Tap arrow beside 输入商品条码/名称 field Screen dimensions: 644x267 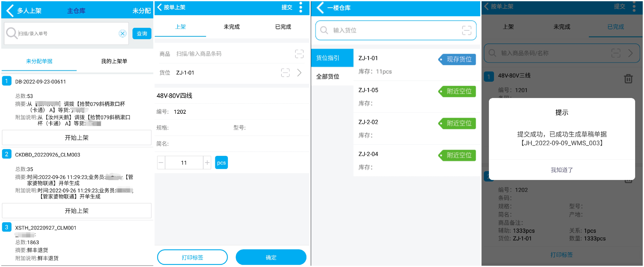[631, 53]
